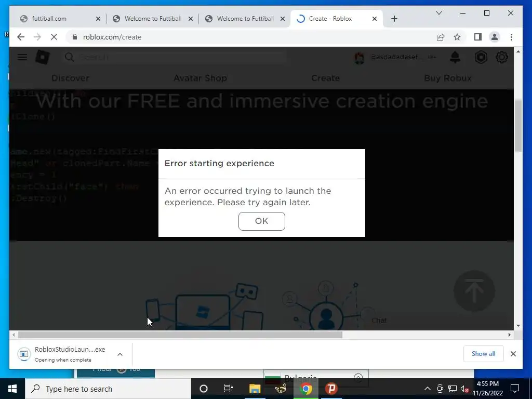532x399 pixels.
Task: Bookmark this page with the star
Action: tap(457, 37)
